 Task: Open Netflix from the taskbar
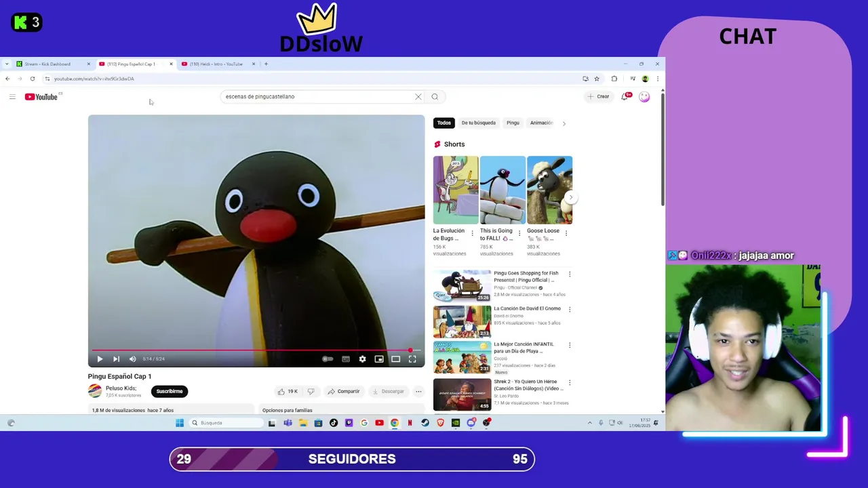[x=410, y=423]
